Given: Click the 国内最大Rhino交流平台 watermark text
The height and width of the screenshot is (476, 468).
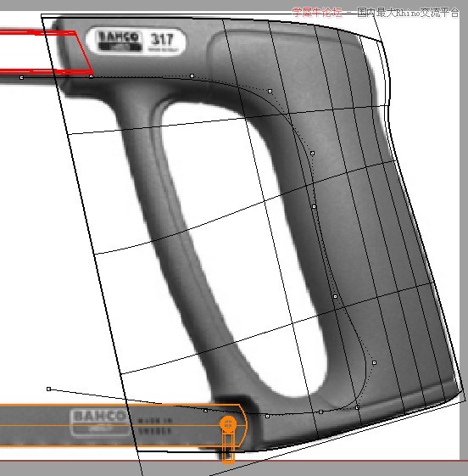Looking at the screenshot, I should [408, 13].
